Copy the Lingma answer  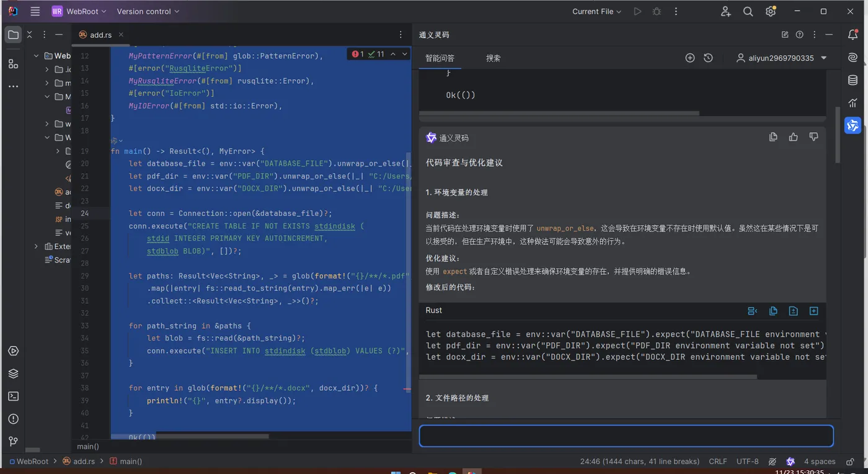click(x=773, y=137)
